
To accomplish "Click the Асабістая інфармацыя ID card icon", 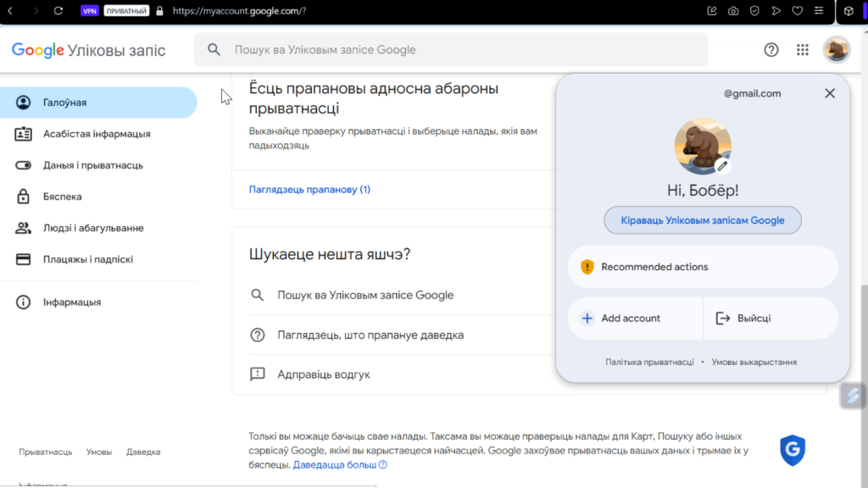I will coord(23,134).
